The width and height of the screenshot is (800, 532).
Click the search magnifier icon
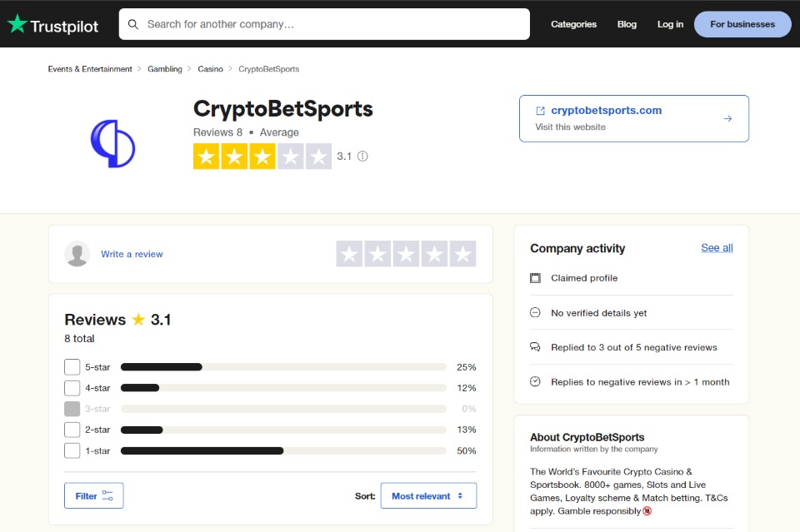point(134,24)
